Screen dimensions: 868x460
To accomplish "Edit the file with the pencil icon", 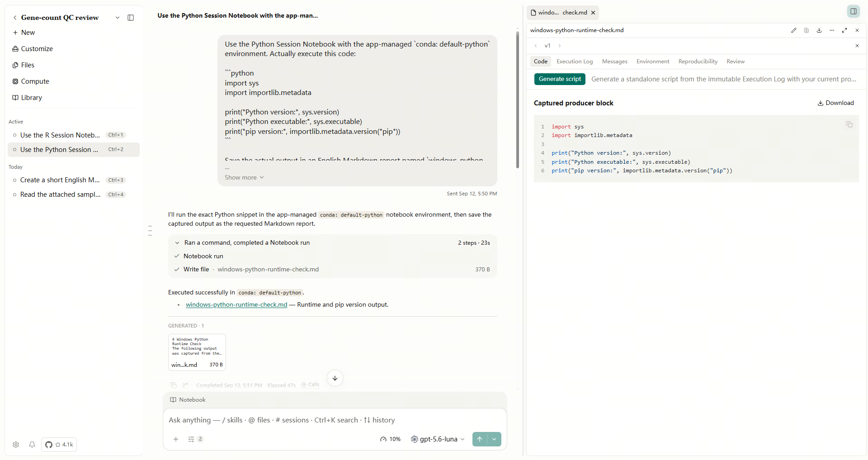I will pyautogui.click(x=794, y=30).
